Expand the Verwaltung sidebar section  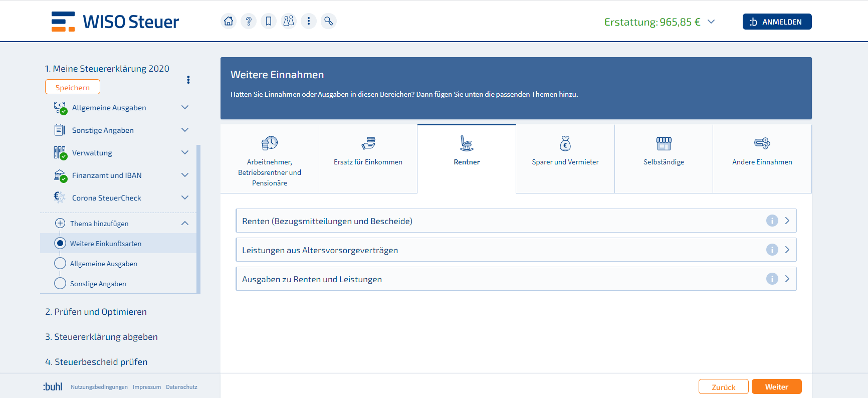(185, 152)
